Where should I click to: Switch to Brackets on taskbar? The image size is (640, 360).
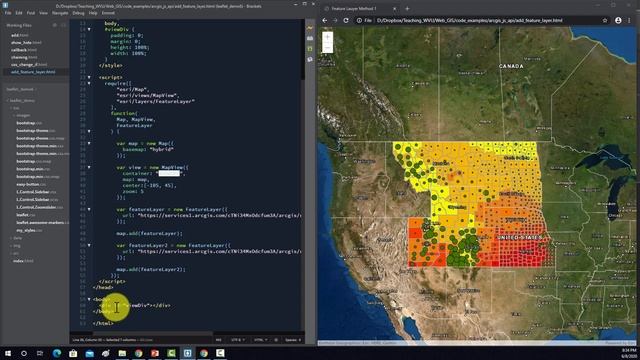(187, 353)
